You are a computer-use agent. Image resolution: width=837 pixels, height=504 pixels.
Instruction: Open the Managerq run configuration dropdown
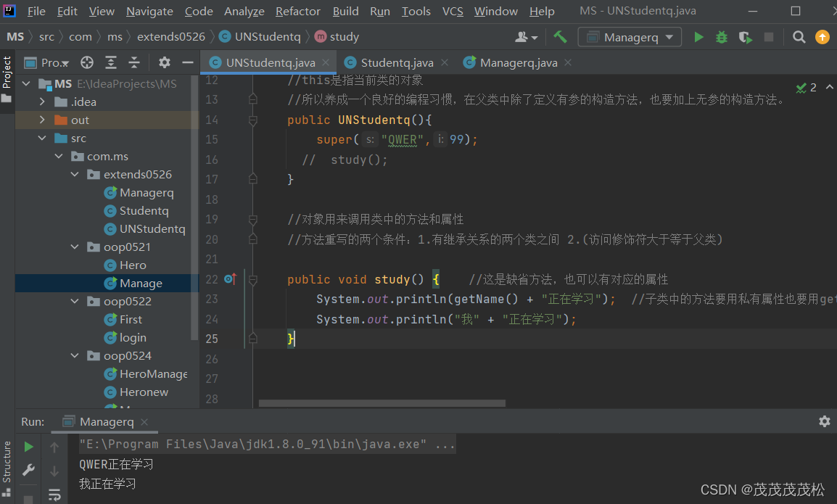630,37
